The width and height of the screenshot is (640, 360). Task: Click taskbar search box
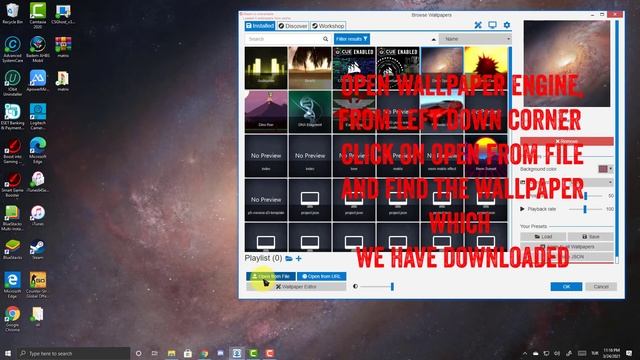point(73,353)
